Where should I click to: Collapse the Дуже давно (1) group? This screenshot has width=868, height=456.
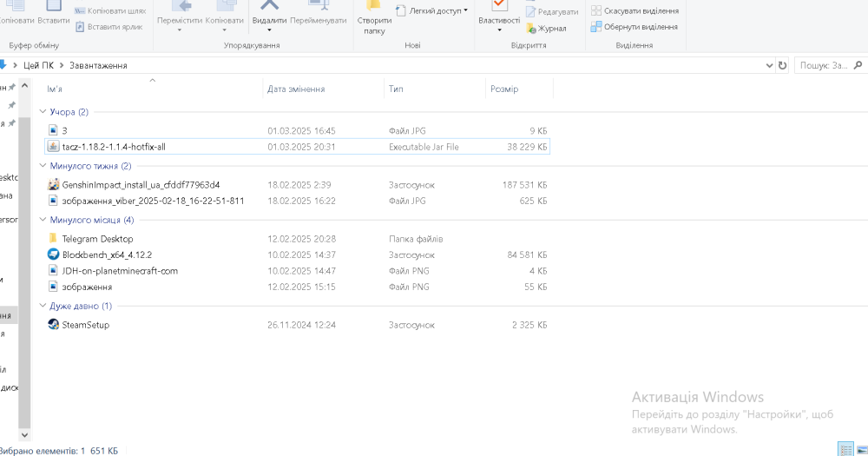[x=43, y=305]
